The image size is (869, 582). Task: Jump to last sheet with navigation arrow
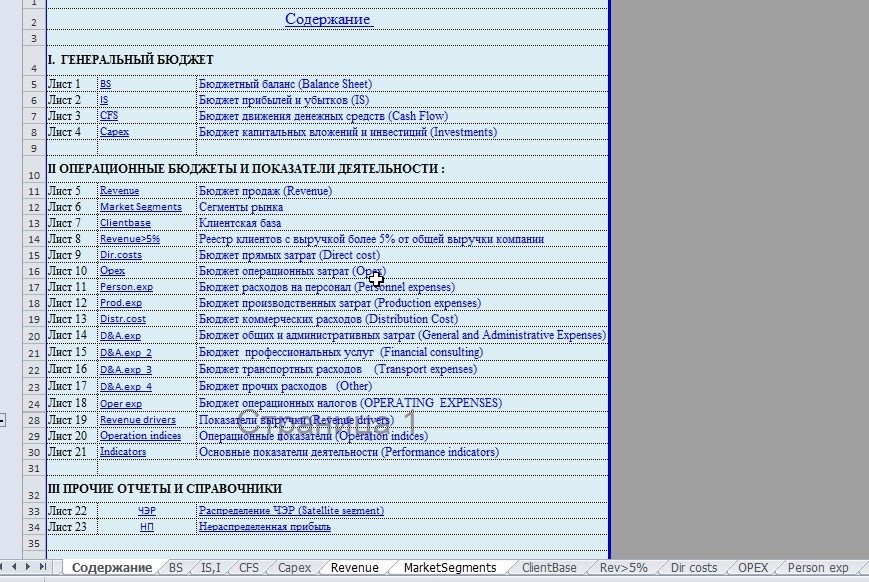coord(42,566)
